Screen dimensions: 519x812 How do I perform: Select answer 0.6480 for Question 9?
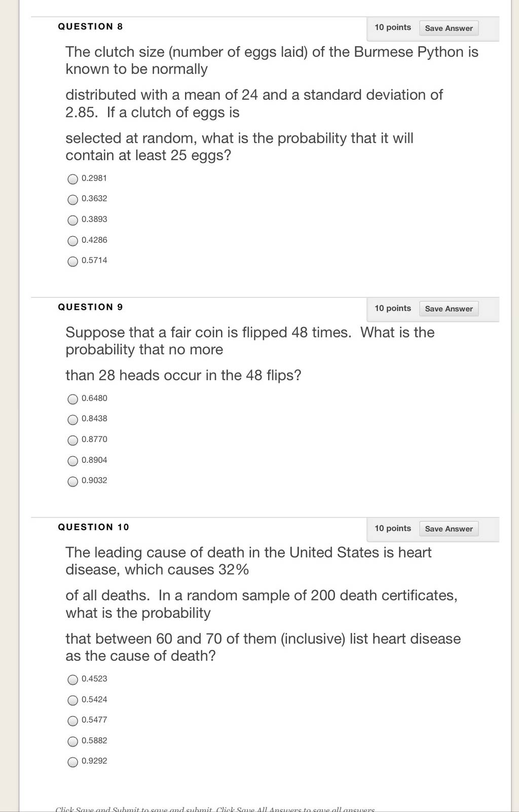point(73,399)
